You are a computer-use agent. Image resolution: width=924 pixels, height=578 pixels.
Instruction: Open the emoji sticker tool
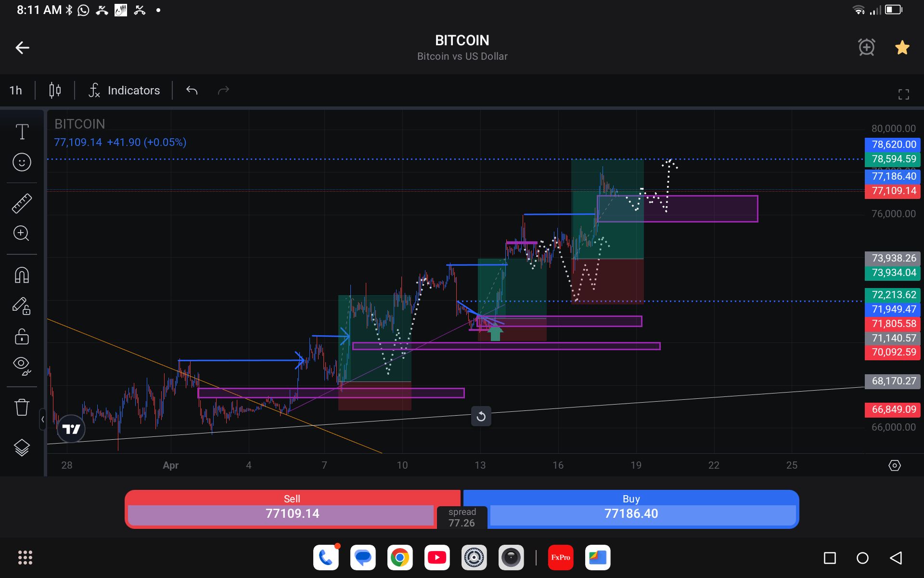22,162
